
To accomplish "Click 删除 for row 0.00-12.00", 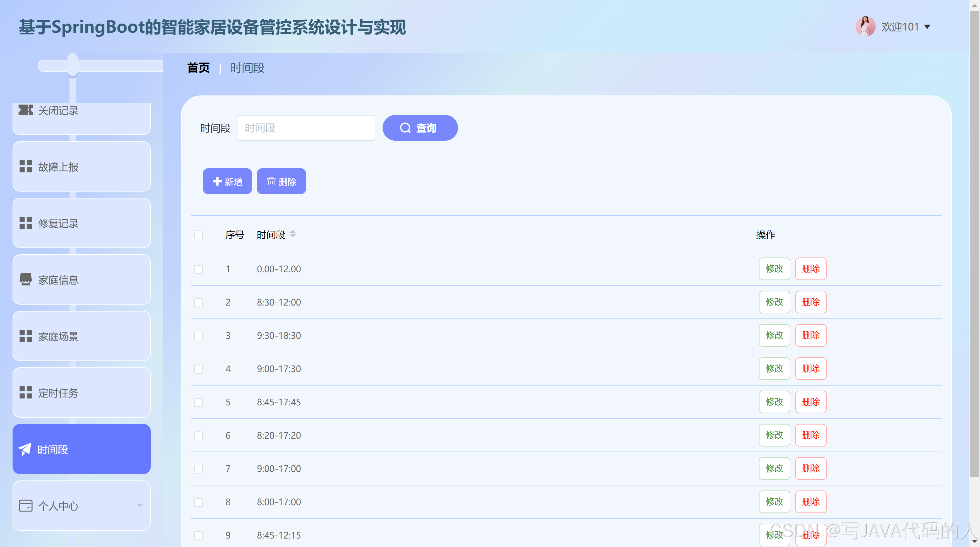I will pos(811,268).
